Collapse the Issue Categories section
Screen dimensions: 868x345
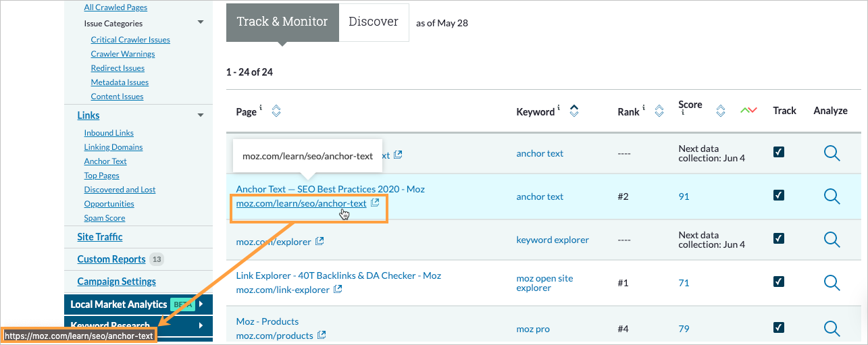pos(200,23)
